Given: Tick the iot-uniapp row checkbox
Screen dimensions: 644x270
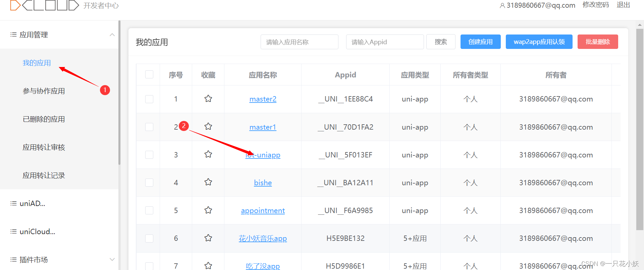Looking at the screenshot, I should [x=149, y=155].
